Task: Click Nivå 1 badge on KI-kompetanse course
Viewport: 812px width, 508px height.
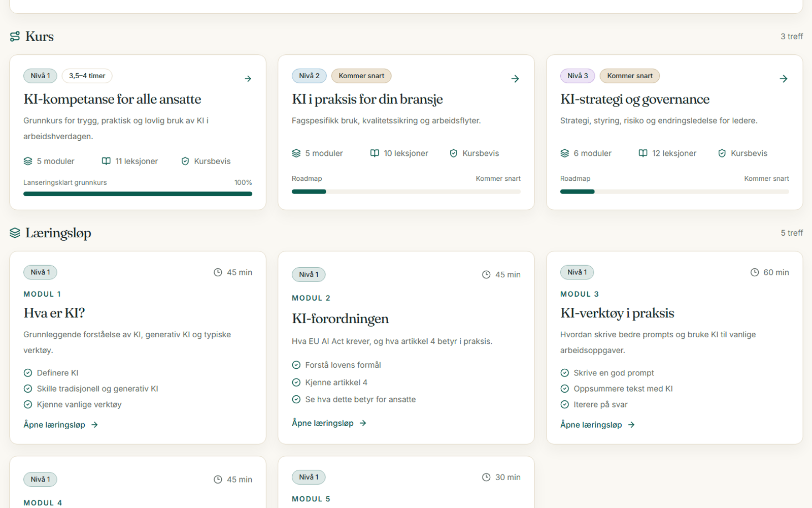Action: (x=40, y=76)
